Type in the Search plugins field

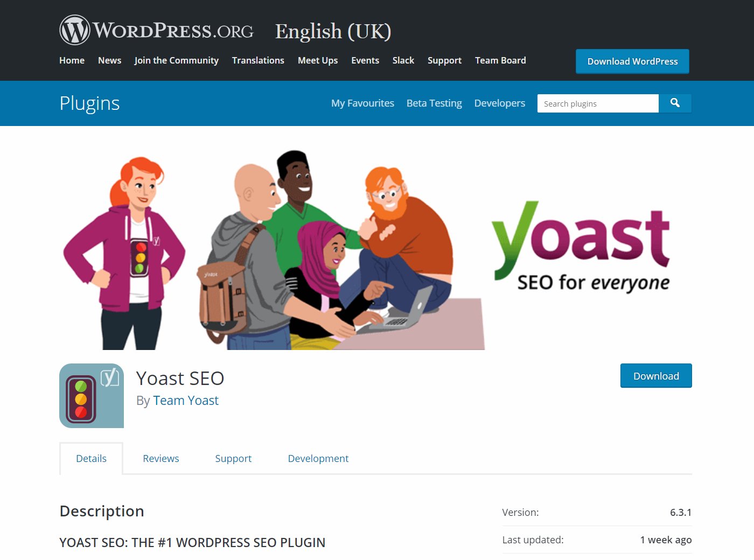pyautogui.click(x=597, y=103)
